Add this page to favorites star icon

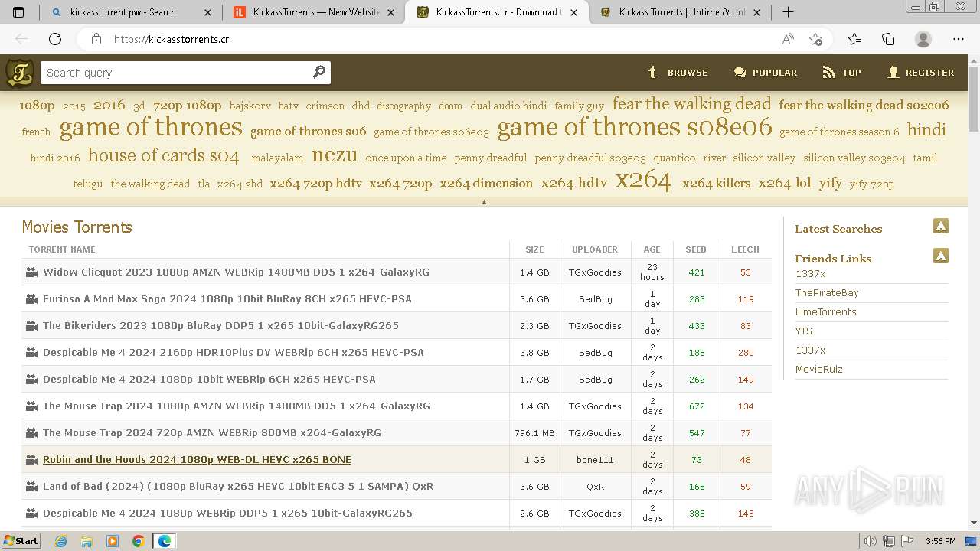(x=815, y=39)
